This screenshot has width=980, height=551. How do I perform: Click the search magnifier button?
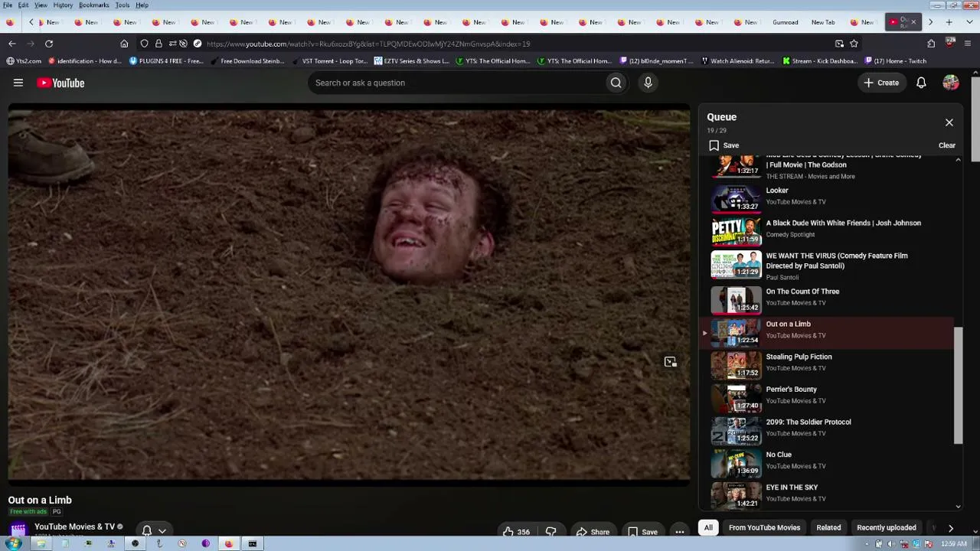point(616,83)
